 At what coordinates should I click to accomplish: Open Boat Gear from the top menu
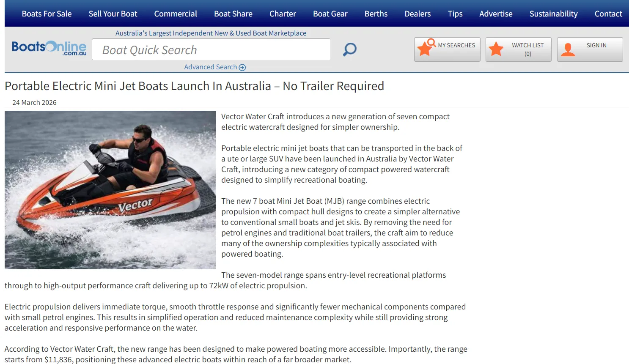pyautogui.click(x=330, y=14)
